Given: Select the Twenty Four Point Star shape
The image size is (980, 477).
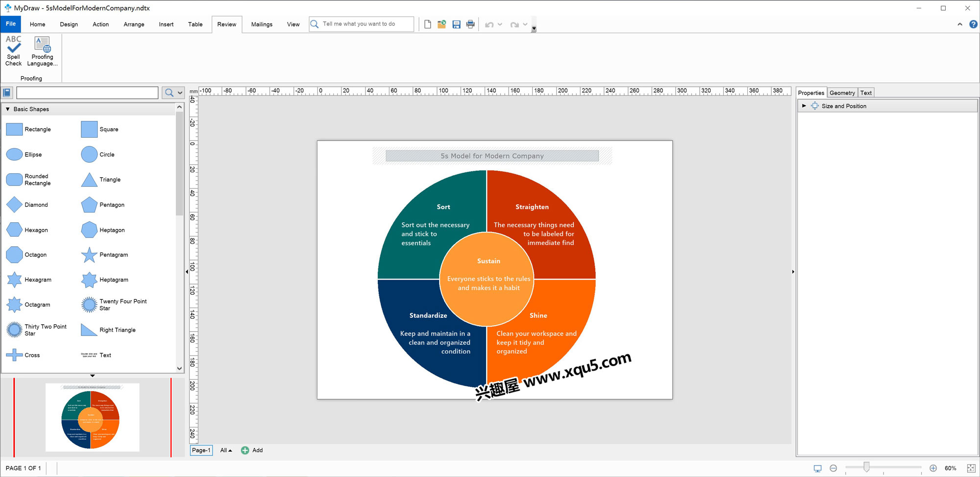Looking at the screenshot, I should coord(114,305).
